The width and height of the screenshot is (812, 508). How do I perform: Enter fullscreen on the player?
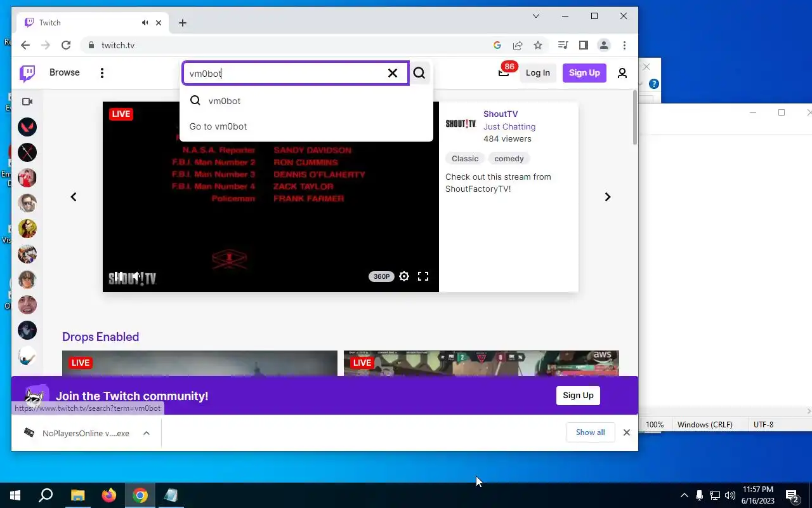(423, 276)
